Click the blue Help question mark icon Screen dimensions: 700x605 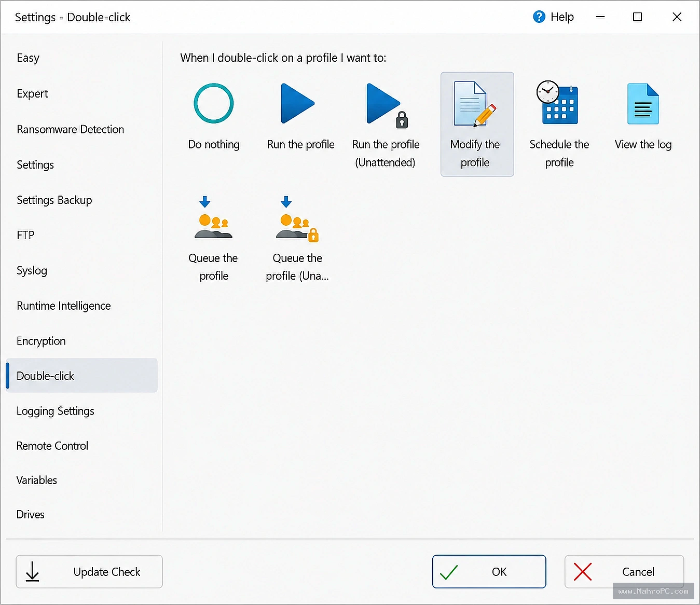point(539,17)
